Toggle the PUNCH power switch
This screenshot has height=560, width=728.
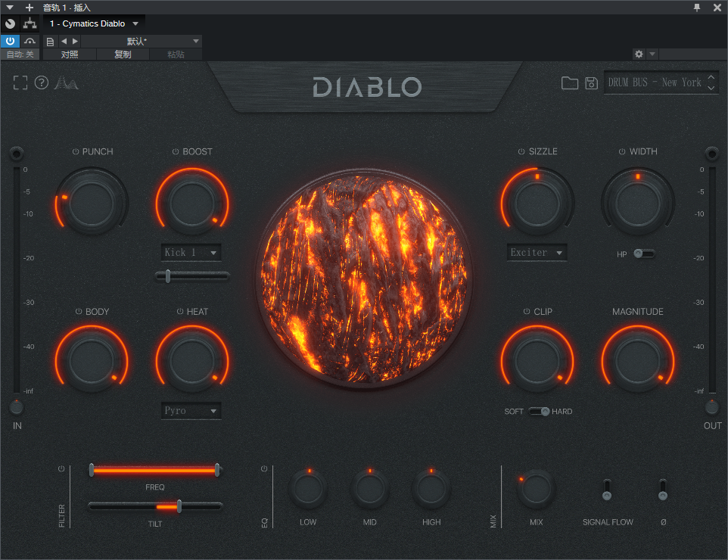(75, 152)
